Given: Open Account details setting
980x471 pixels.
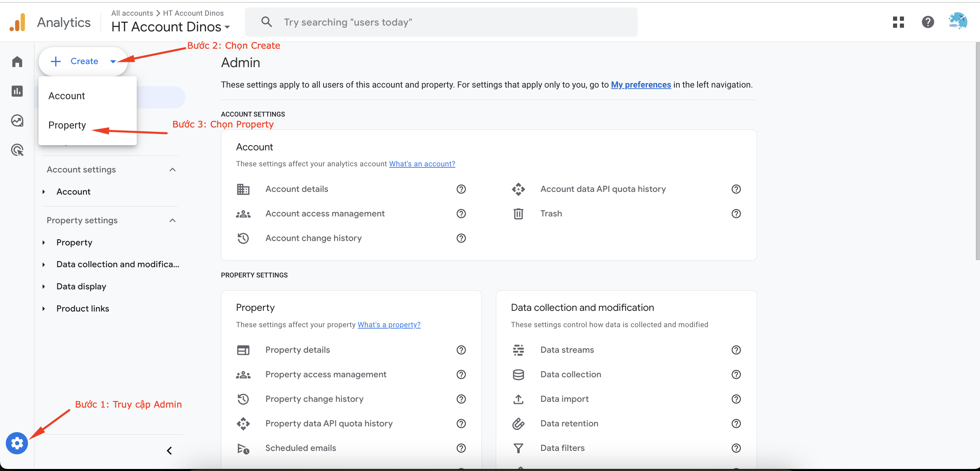Looking at the screenshot, I should coord(296,189).
